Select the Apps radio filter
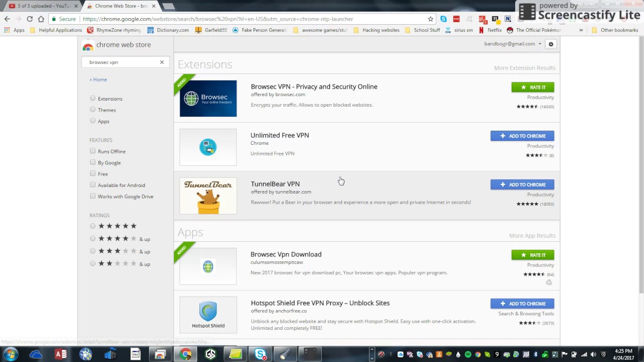644x362 pixels. click(93, 121)
